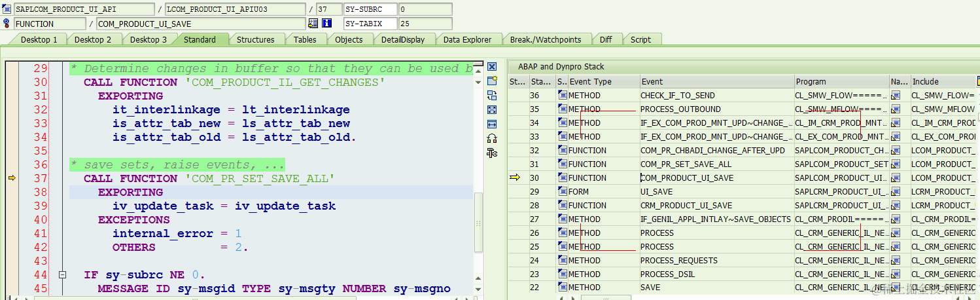Click the maximize horizontally icon in vertical toolbar
This screenshot has height=300, width=980.
click(x=492, y=124)
